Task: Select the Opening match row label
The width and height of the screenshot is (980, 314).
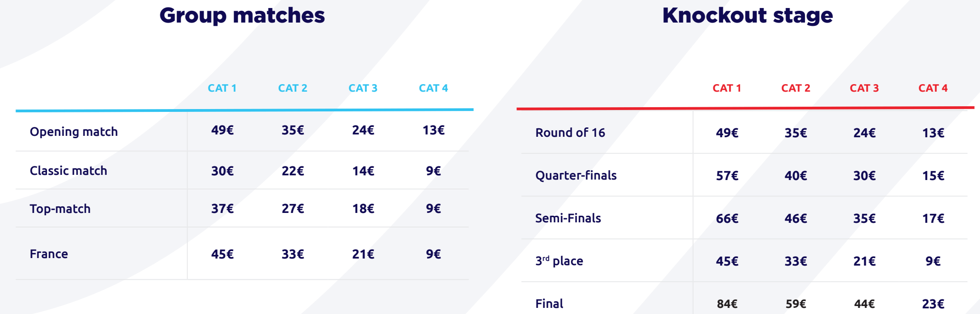Action: [74, 132]
